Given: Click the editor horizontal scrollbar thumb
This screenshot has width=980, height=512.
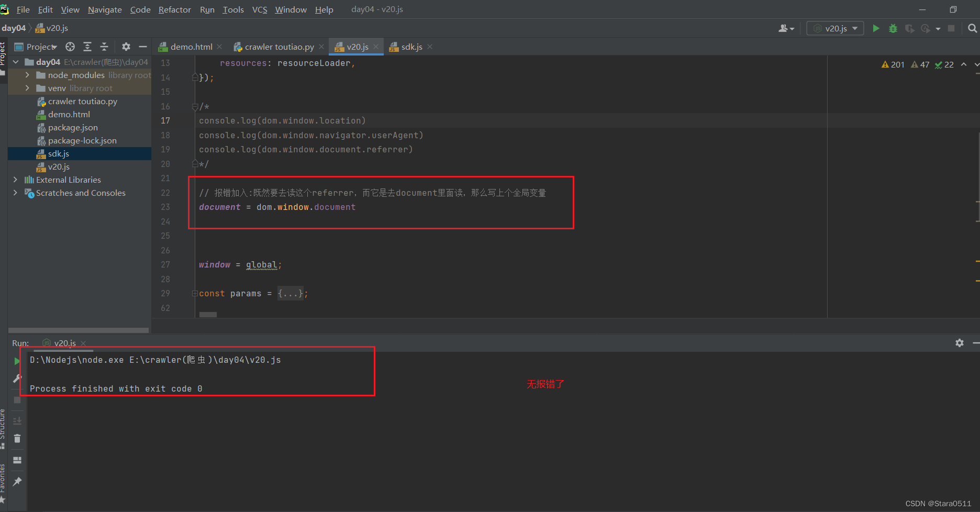Looking at the screenshot, I should click(208, 315).
